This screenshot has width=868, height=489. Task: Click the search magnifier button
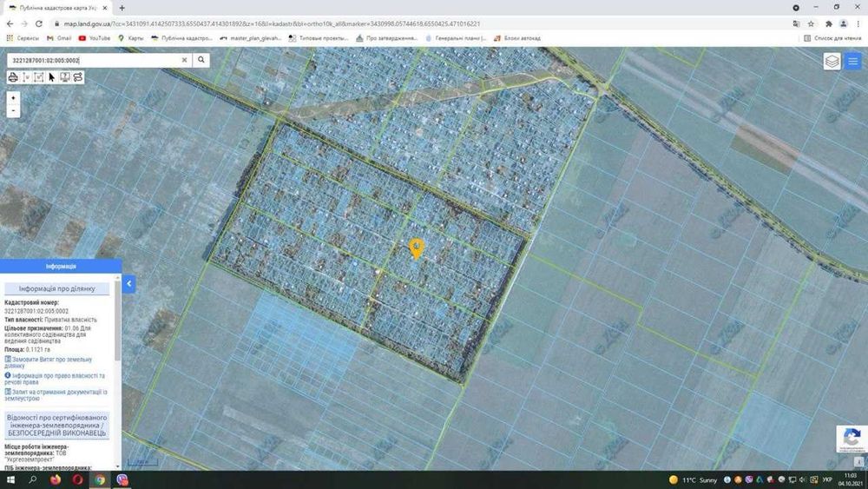tap(201, 60)
